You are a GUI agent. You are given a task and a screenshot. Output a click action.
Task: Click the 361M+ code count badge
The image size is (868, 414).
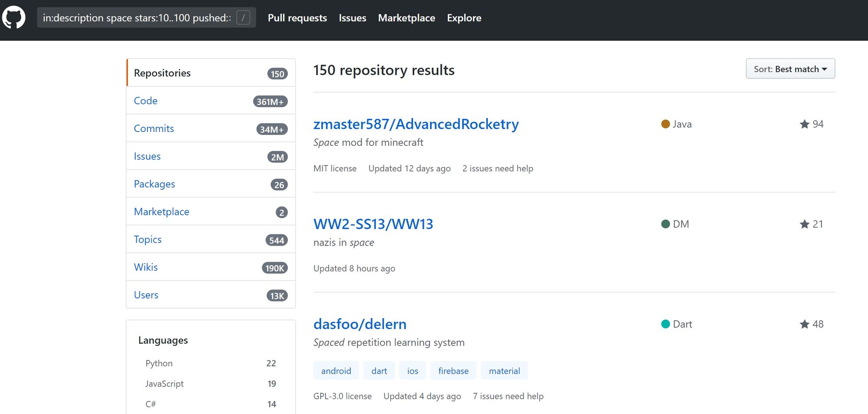[x=270, y=102]
